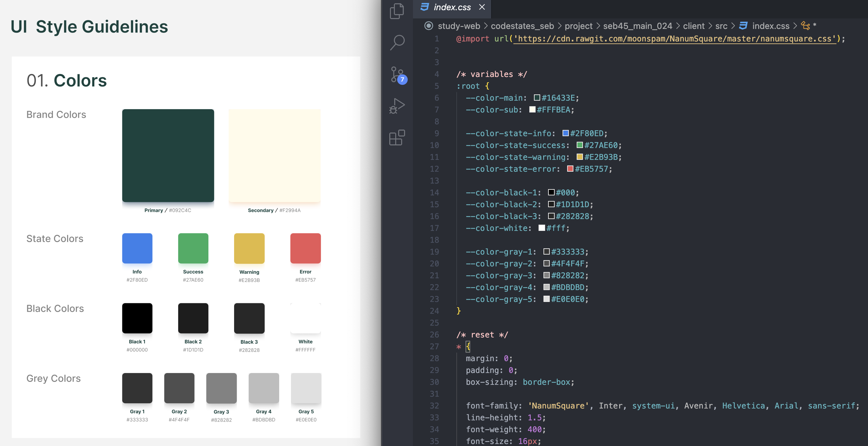The height and width of the screenshot is (446, 868).
Task: Click line number 24 in the gutter
Action: (x=434, y=311)
